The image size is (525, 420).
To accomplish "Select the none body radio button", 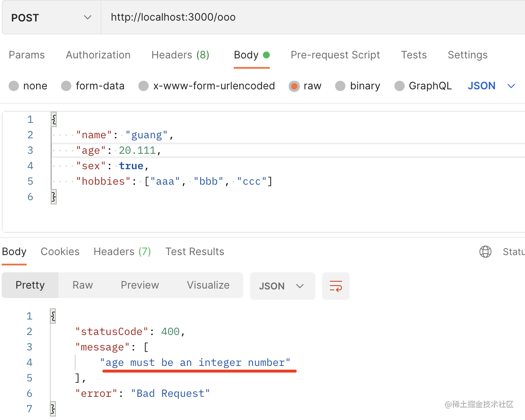I will tap(14, 86).
